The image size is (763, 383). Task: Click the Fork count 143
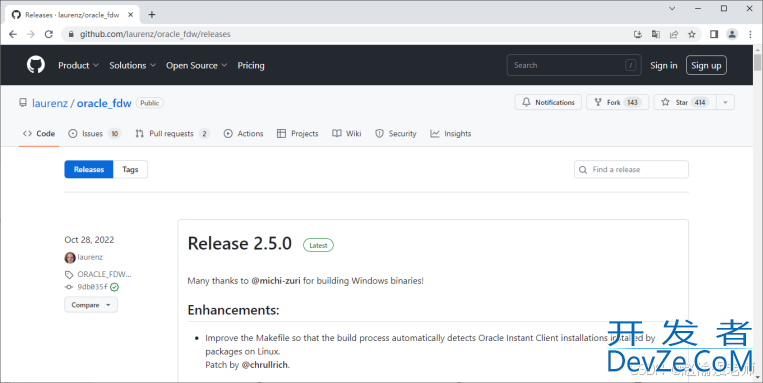point(632,102)
